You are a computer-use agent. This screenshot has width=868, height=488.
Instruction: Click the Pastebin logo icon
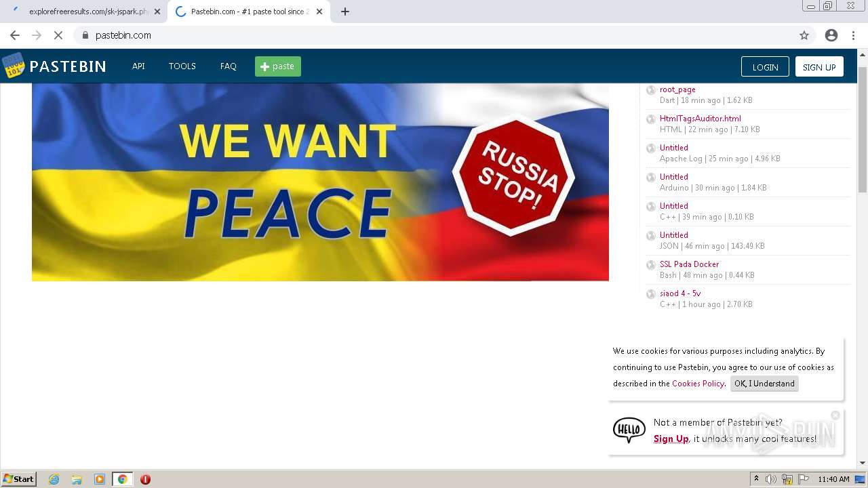14,66
